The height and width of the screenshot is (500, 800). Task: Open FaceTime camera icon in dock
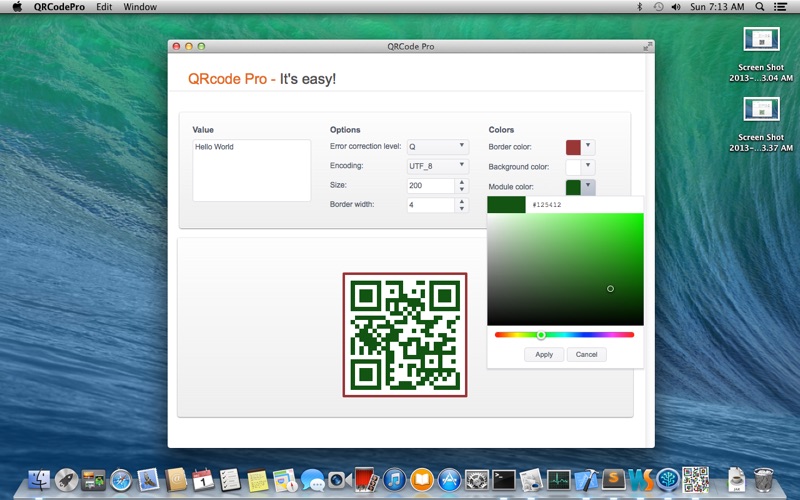[339, 480]
